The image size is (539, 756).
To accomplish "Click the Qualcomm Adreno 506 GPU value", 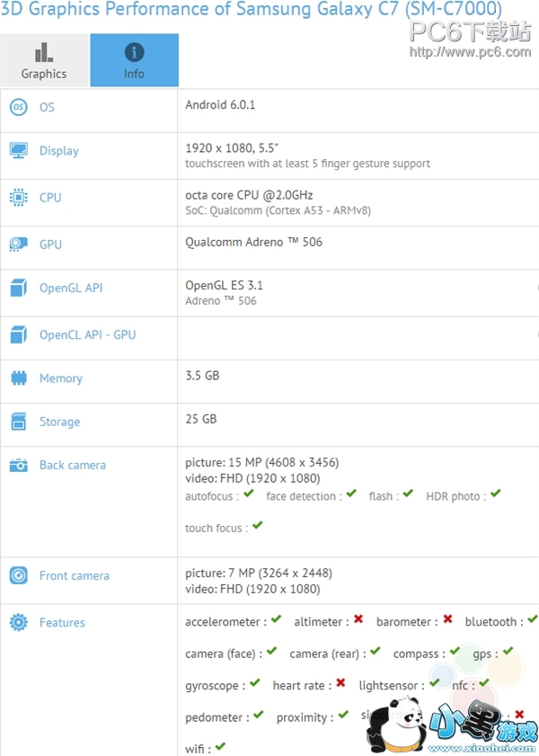I will (254, 242).
